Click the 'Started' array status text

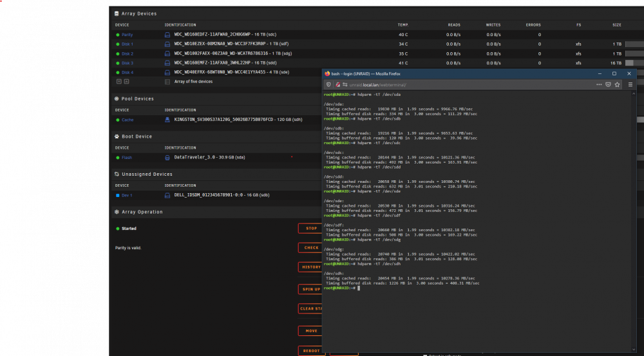(x=129, y=229)
